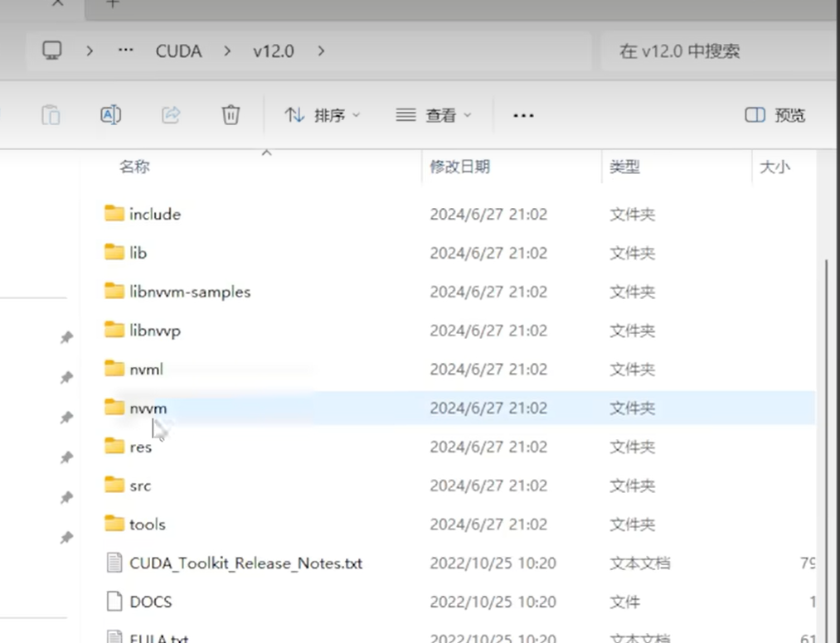The width and height of the screenshot is (840, 643).
Task: Open the 查看 view dropdown
Action: point(433,115)
